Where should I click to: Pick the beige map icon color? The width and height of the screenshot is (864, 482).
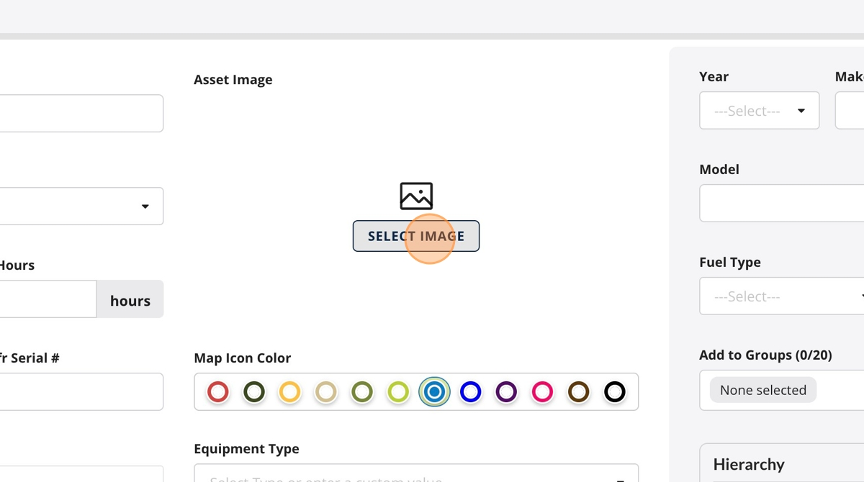pos(326,392)
